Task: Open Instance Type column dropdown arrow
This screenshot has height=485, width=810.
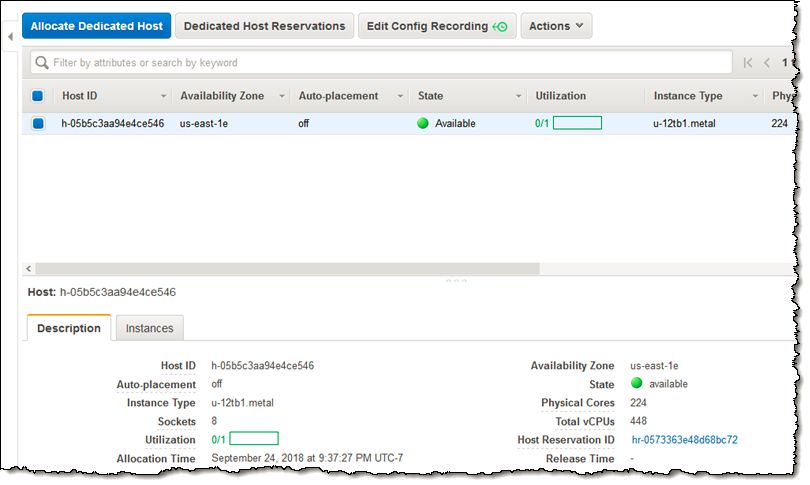Action: pos(755,96)
